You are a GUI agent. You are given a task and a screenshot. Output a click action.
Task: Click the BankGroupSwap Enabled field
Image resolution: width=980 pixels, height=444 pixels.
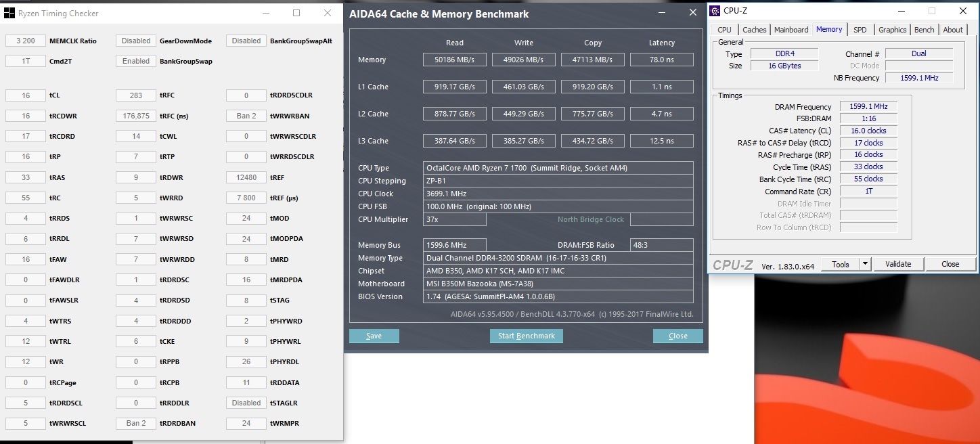pyautogui.click(x=136, y=61)
